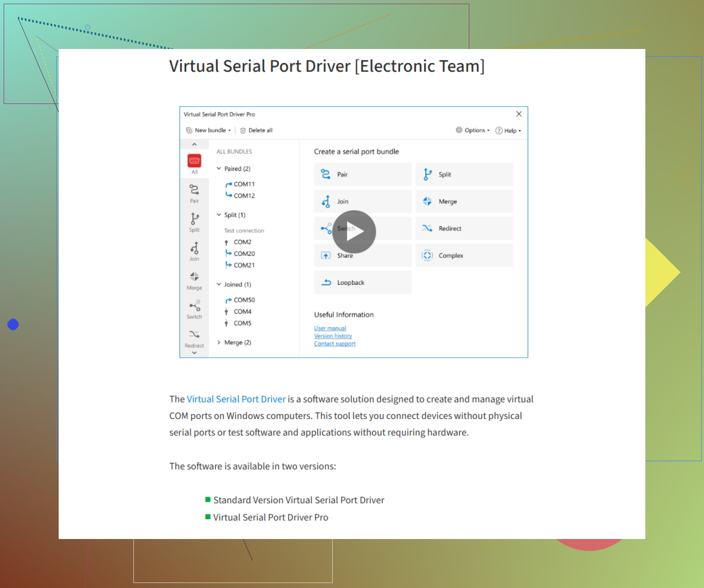Select the All bundles sidebar icon
Screen dimensions: 704x588
point(194,163)
